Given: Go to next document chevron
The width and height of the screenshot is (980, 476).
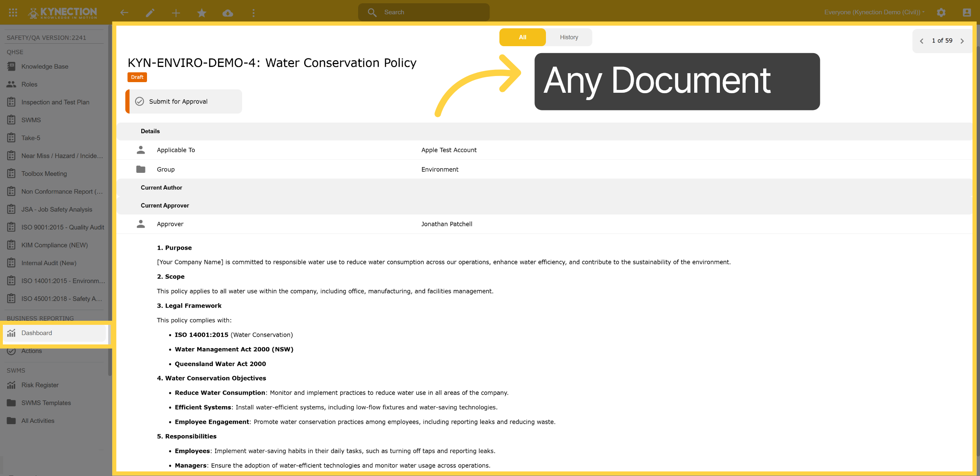Looking at the screenshot, I should pos(962,41).
